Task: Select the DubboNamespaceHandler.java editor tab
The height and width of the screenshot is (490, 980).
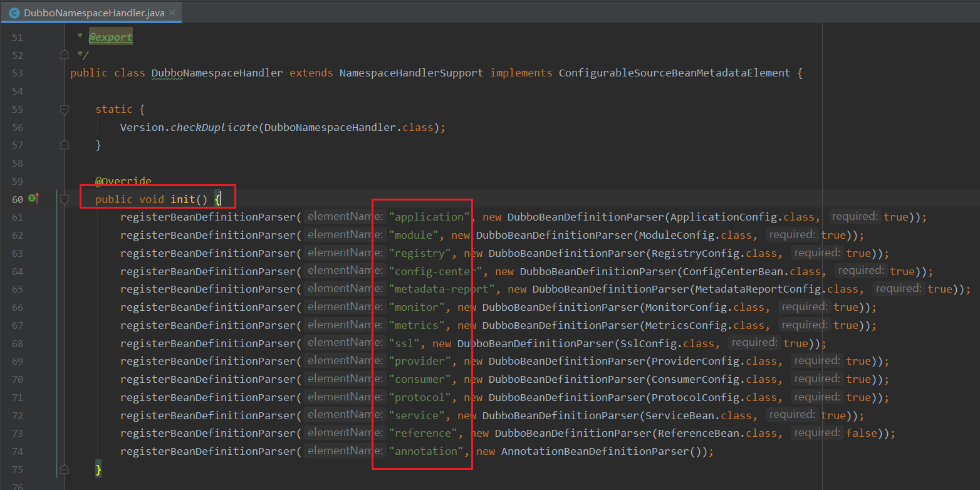Action: tap(92, 12)
